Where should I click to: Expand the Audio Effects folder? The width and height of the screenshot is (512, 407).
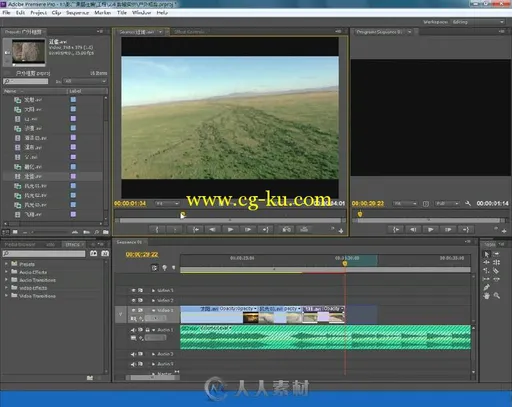coord(6,272)
